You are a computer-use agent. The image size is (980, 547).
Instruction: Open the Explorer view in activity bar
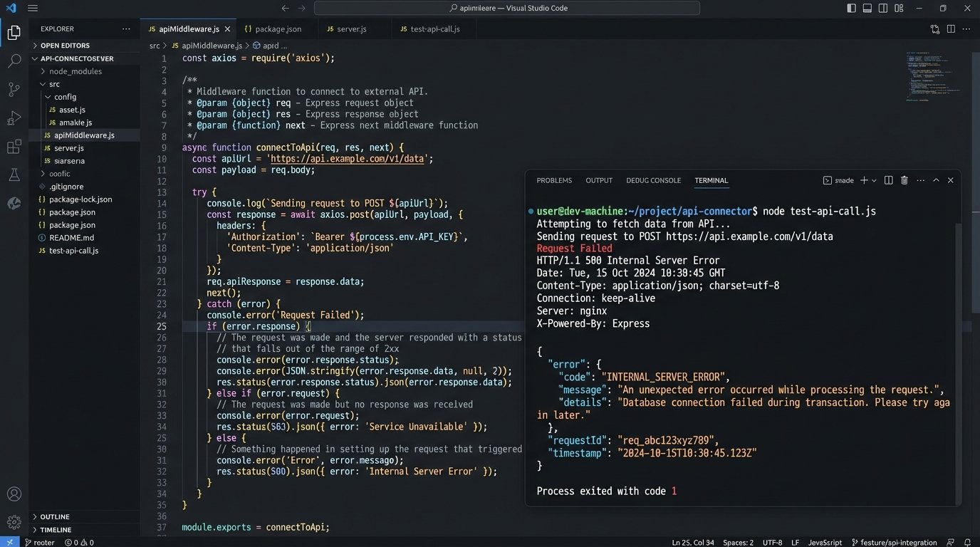click(x=14, y=33)
